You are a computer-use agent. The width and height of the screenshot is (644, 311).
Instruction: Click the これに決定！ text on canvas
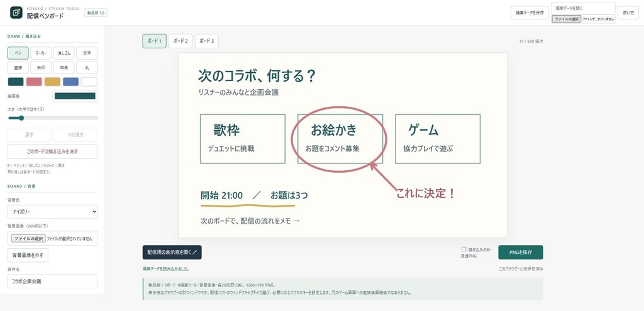426,194
